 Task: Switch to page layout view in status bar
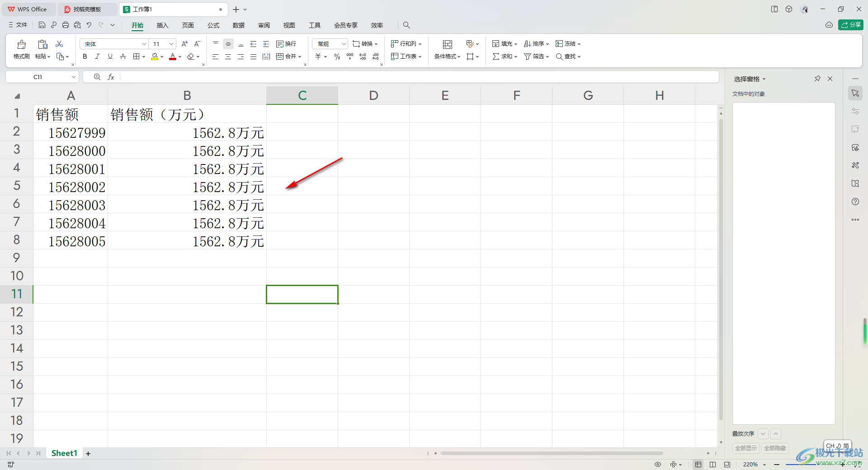[x=712, y=465]
